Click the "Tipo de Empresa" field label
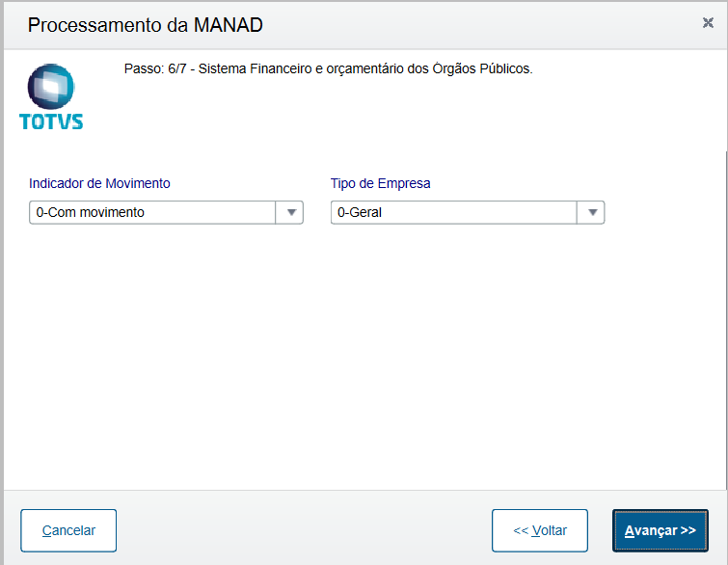 coord(380,183)
